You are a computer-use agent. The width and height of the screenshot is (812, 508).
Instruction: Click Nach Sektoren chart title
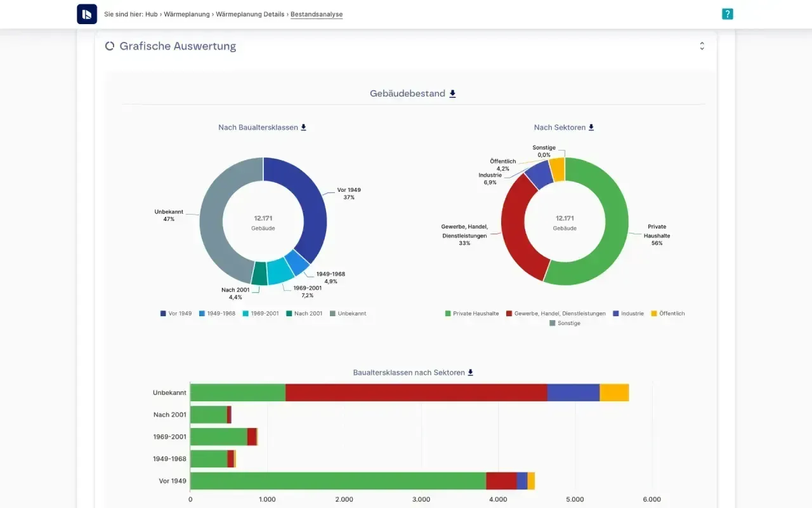[560, 127]
